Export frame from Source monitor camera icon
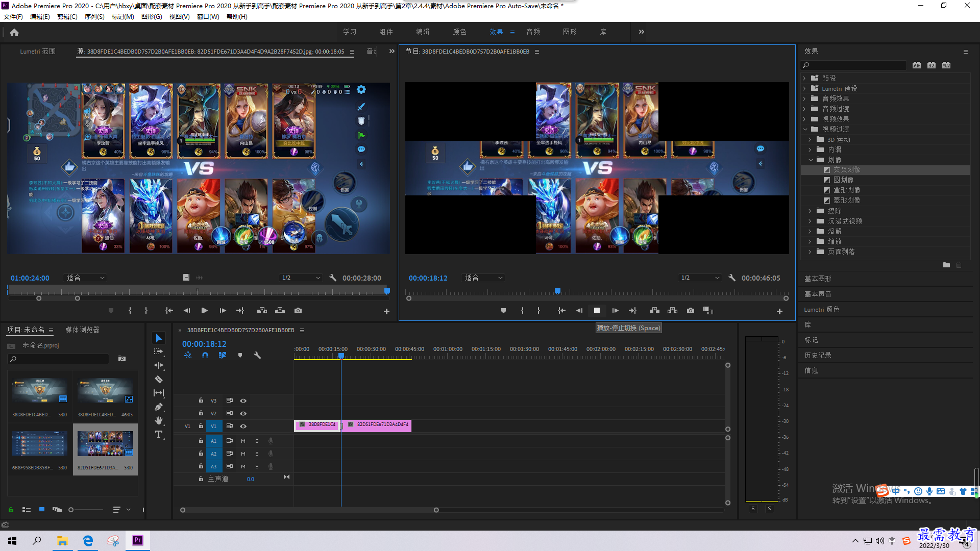Image resolution: width=980 pixels, height=551 pixels. click(298, 311)
